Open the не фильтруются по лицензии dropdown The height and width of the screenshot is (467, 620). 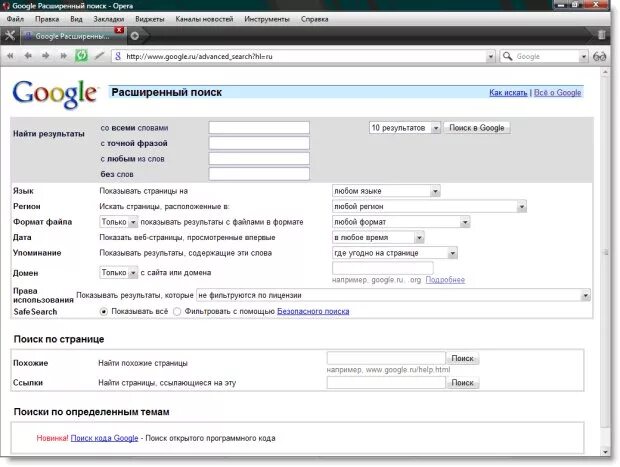click(x=393, y=295)
